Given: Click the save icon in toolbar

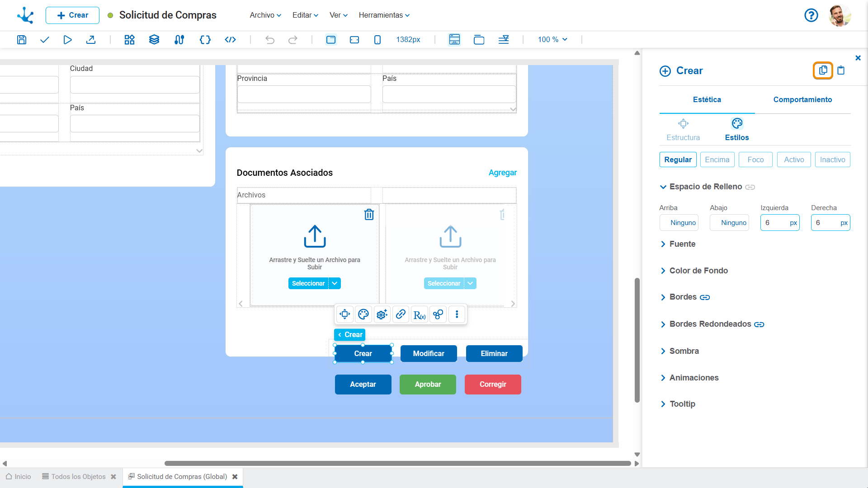Looking at the screenshot, I should click(x=21, y=40).
